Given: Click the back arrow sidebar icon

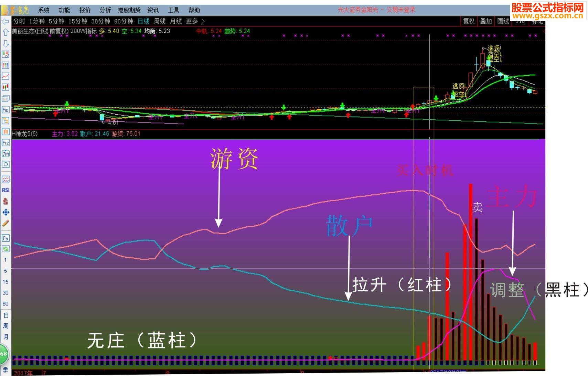Looking at the screenshot, I should pyautogui.click(x=6, y=22).
